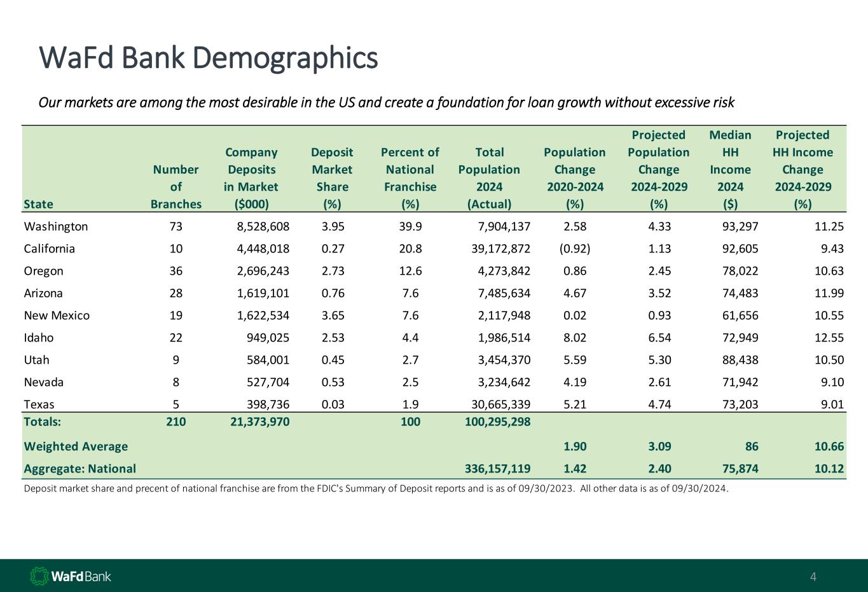The image size is (868, 592).
Task: Select the Utah row label
Action: tap(36, 360)
